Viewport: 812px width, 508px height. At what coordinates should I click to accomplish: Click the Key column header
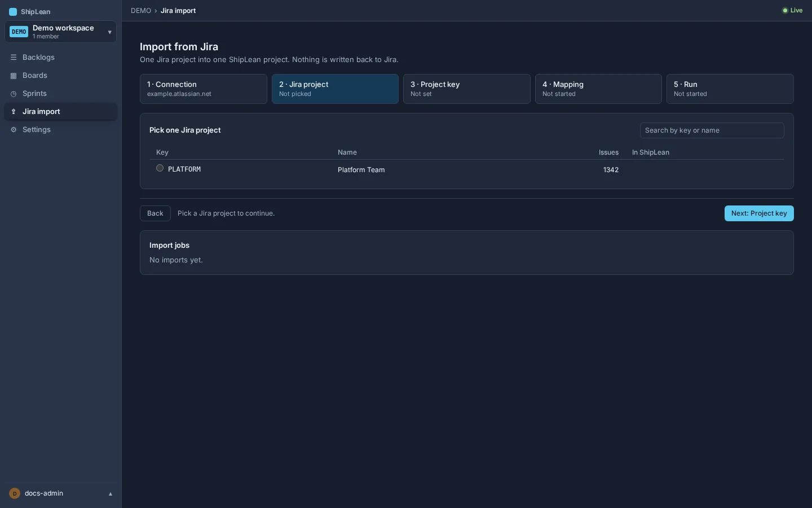coord(162,152)
